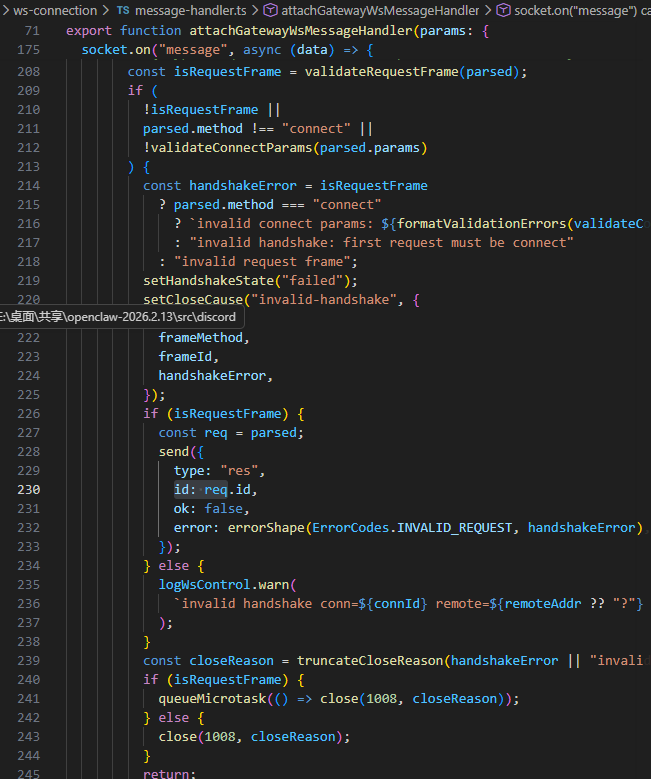
Task: Click return statement on line 245
Action: 169,773
